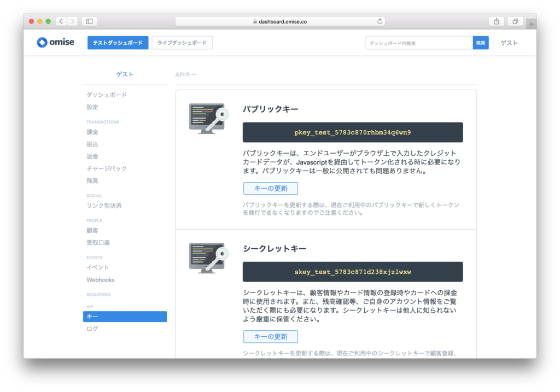Viewport: 560px width, 392px height.
Task: Switch to テストダッシュボード tab
Action: [x=118, y=43]
